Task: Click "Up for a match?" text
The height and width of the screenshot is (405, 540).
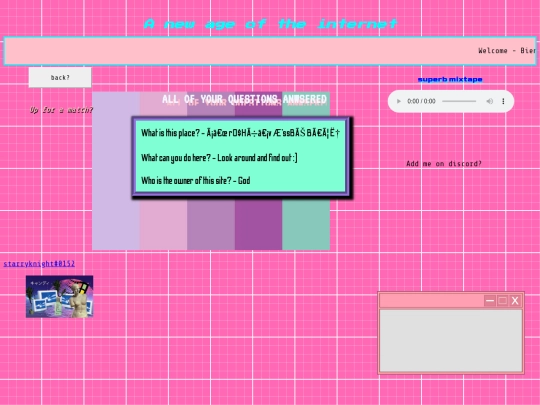Action: [61, 110]
